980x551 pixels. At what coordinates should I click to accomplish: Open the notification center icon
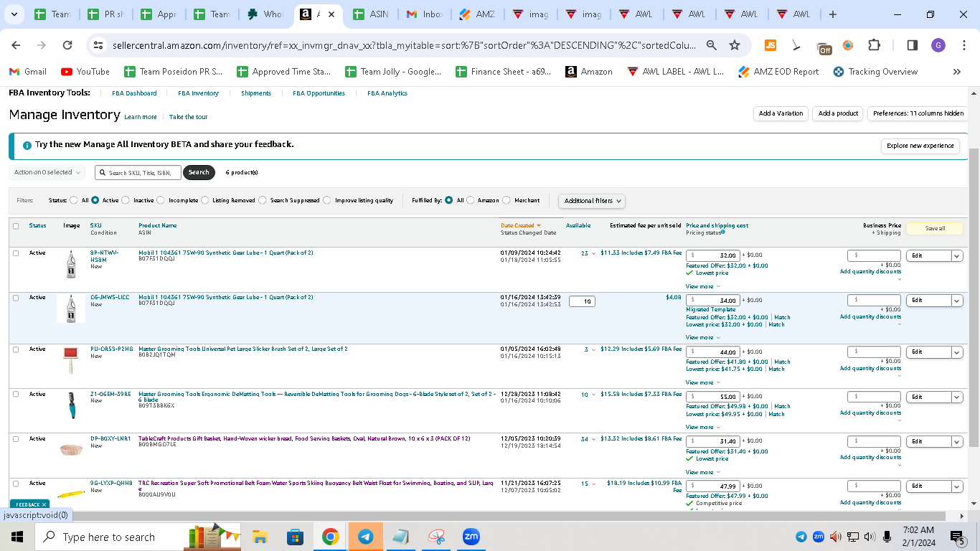click(x=958, y=537)
